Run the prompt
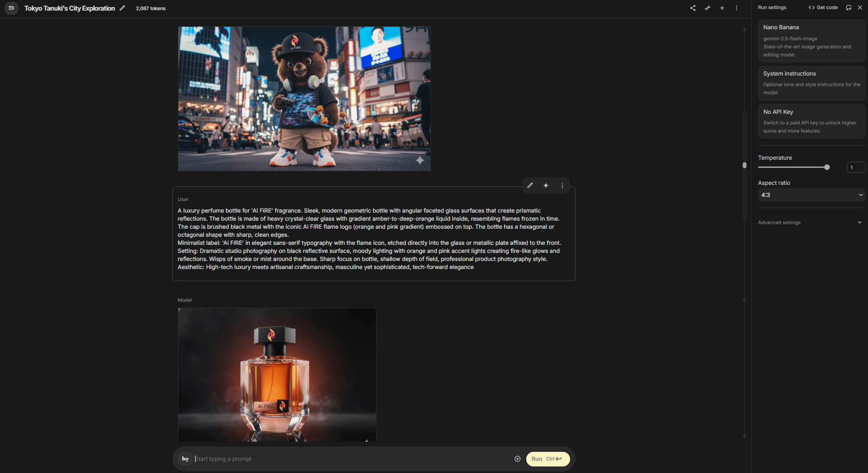The width and height of the screenshot is (868, 473). point(548,459)
